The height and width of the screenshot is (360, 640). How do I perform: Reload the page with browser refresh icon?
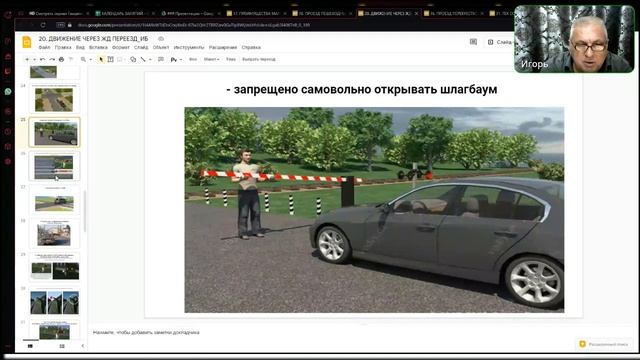(x=43, y=25)
